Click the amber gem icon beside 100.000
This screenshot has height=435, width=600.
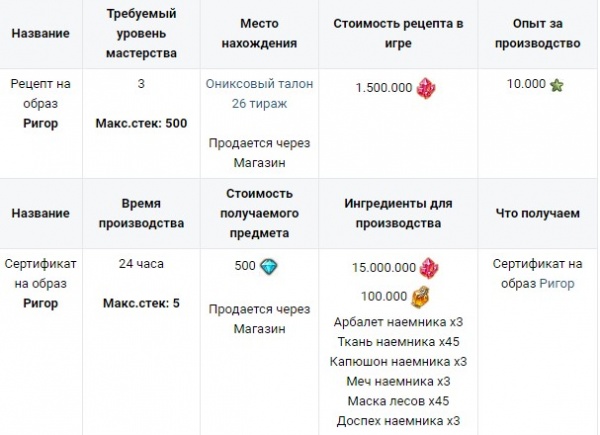tap(420, 297)
